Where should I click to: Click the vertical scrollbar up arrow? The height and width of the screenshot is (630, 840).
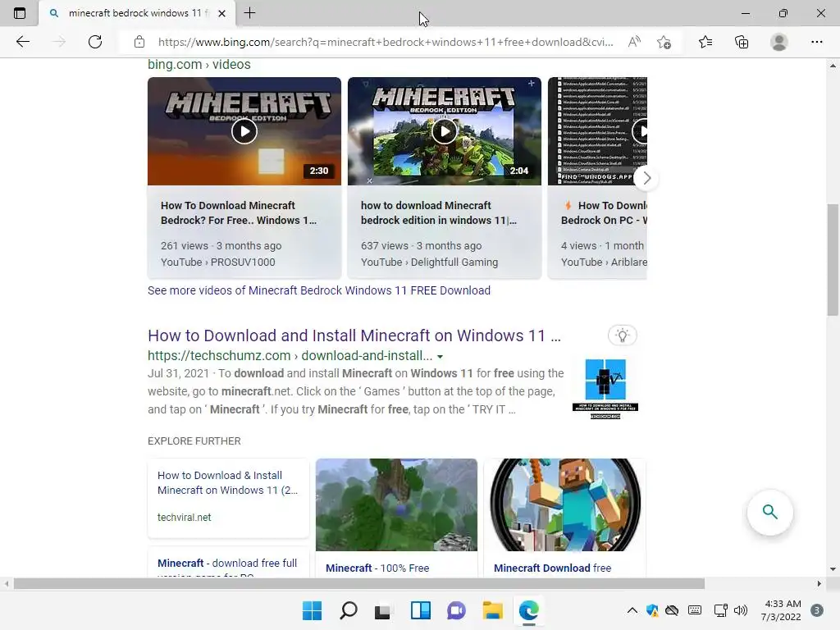point(833,66)
